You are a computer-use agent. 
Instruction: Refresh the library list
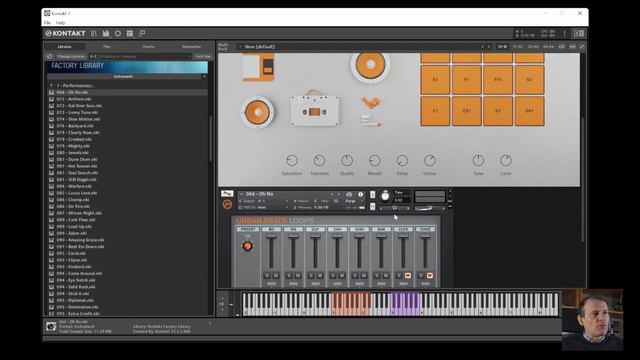click(49, 56)
